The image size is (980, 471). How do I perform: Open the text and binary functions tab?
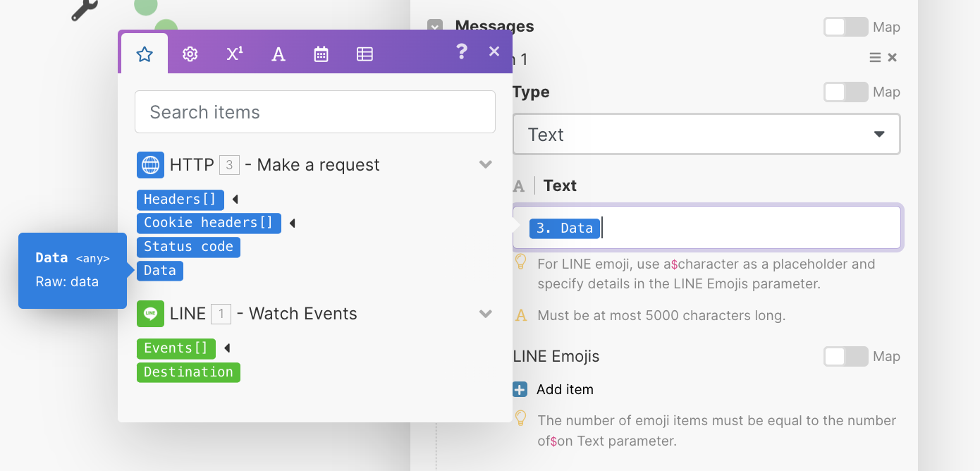[278, 54]
